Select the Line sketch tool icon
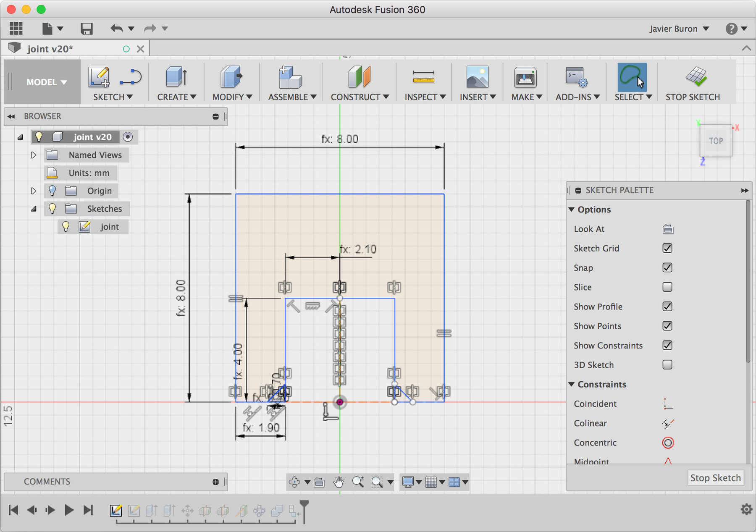Image resolution: width=756 pixels, height=532 pixels. (x=131, y=77)
